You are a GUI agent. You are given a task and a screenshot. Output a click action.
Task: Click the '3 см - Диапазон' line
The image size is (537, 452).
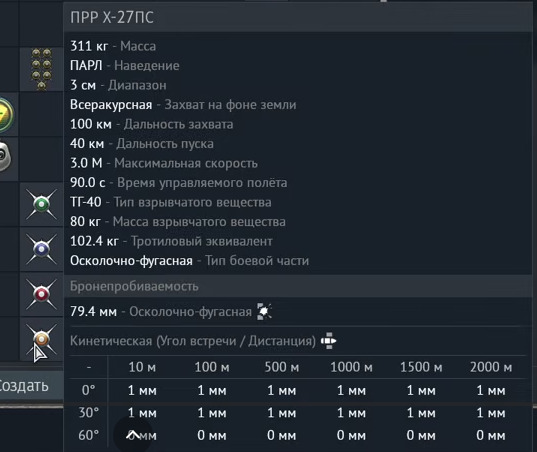click(118, 85)
